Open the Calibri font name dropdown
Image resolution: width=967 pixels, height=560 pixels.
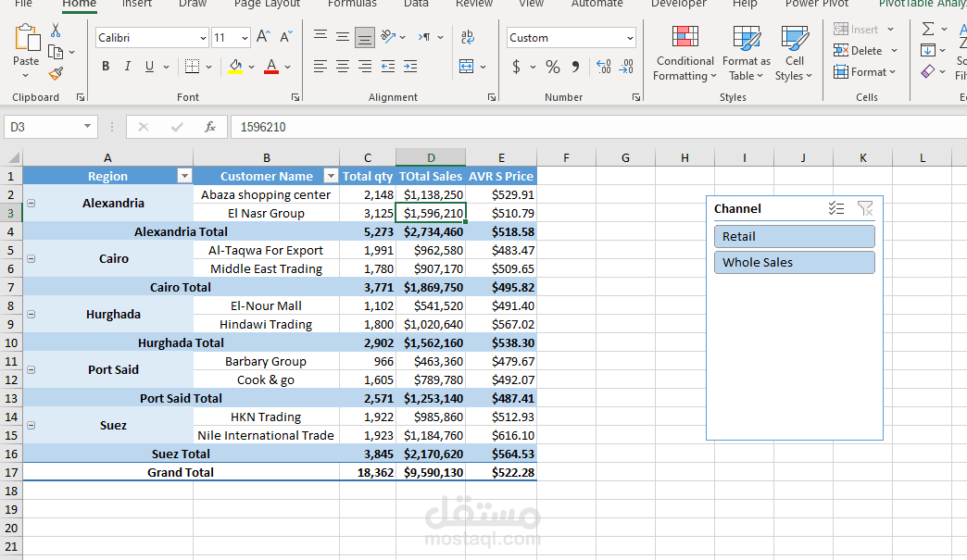tap(203, 38)
